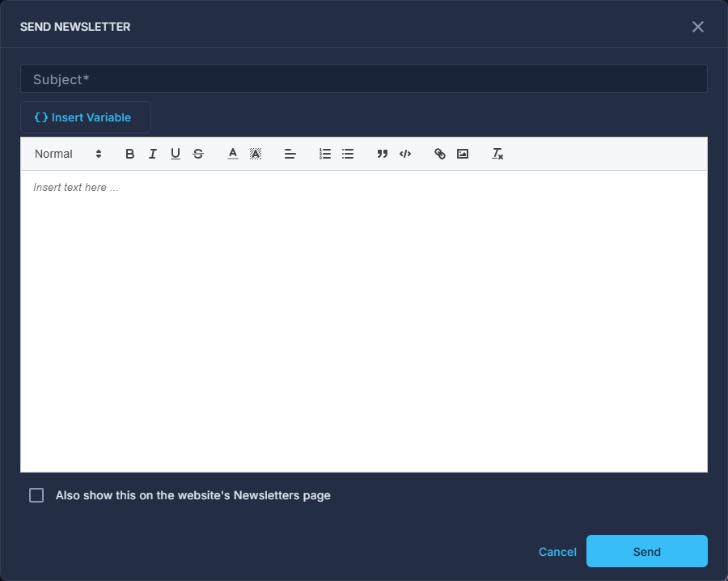Open the Normal heading style dropdown

pyautogui.click(x=68, y=154)
